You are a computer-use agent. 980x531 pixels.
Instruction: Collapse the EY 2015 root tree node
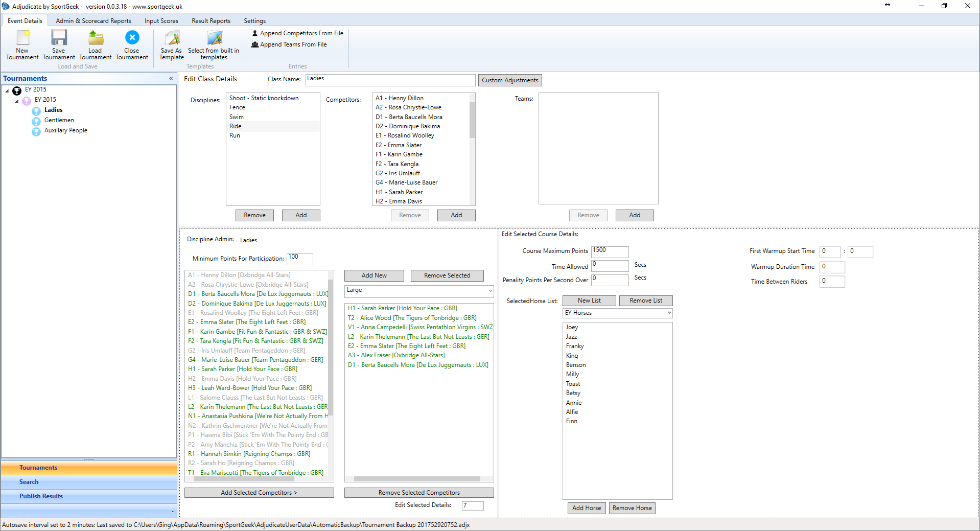(7, 90)
